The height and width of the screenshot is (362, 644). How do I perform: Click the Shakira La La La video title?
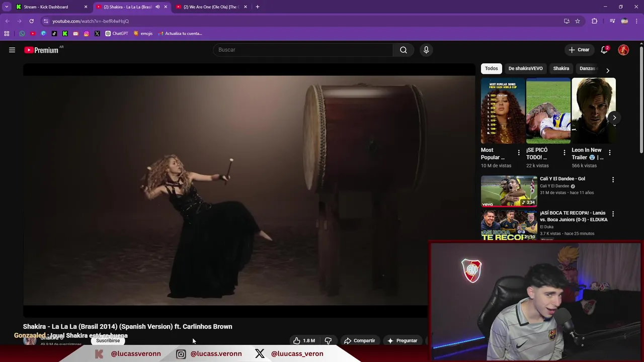click(x=128, y=326)
